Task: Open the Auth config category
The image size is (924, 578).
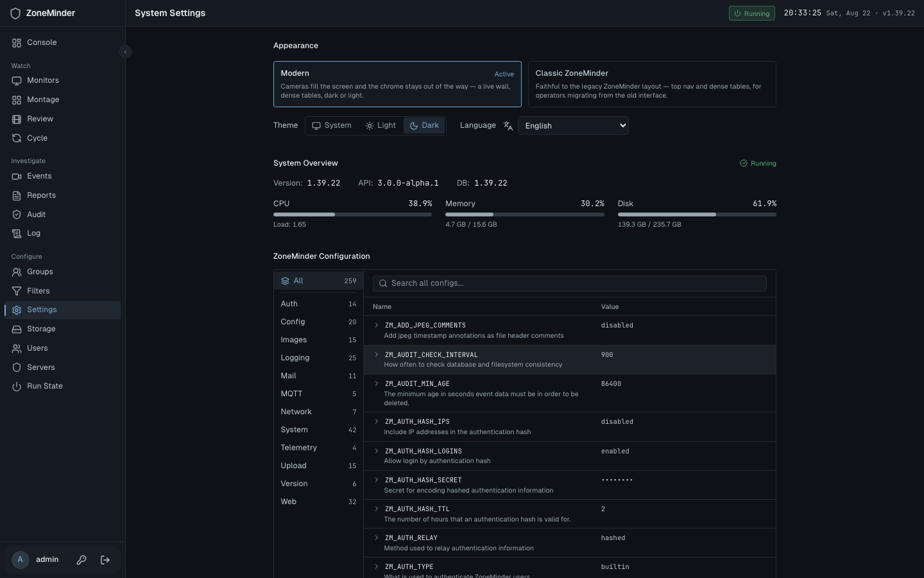Action: point(318,304)
